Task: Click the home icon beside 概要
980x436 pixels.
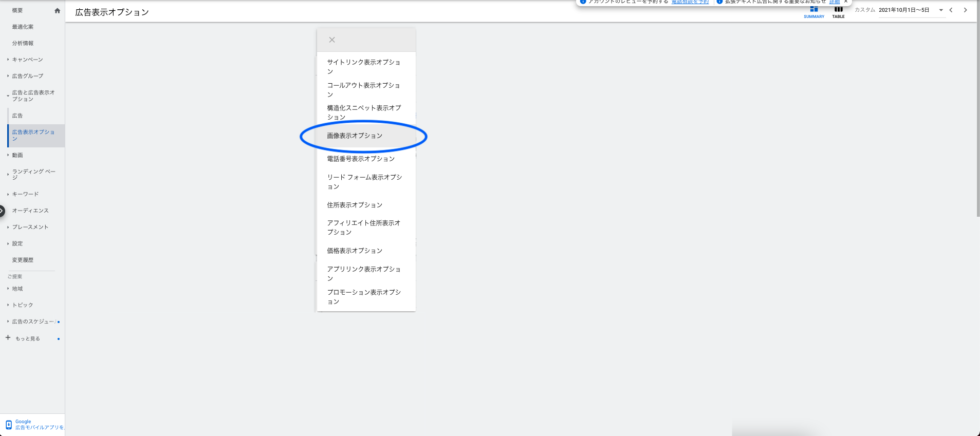Action: [57, 11]
